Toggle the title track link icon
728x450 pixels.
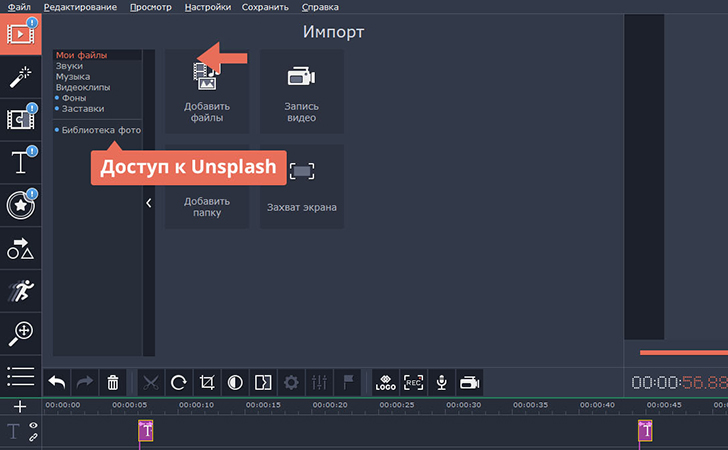(33, 437)
